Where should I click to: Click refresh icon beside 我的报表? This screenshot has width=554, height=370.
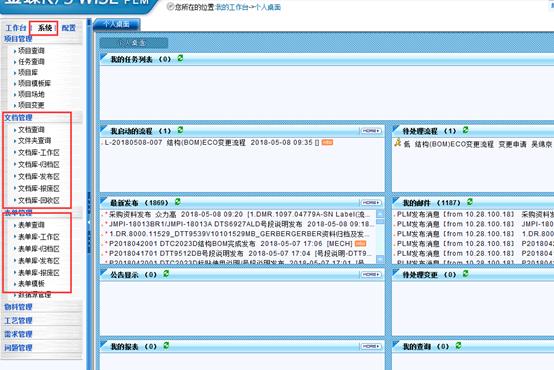coord(166,345)
